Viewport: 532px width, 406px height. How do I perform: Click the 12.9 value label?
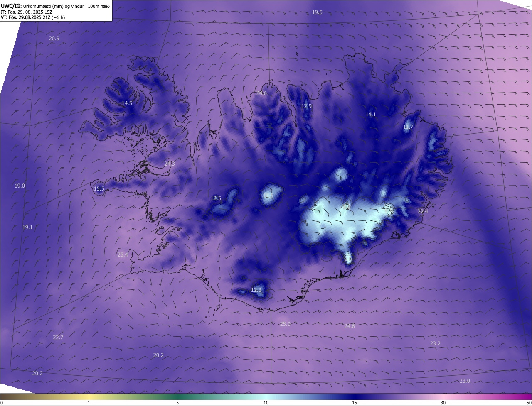click(306, 106)
